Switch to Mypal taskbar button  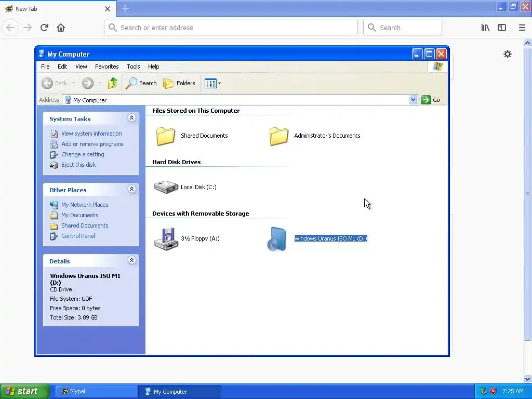(96, 392)
